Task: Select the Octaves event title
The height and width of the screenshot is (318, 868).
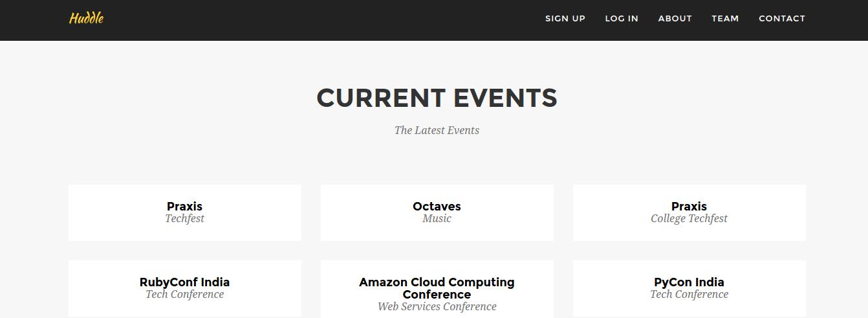Action: [437, 206]
